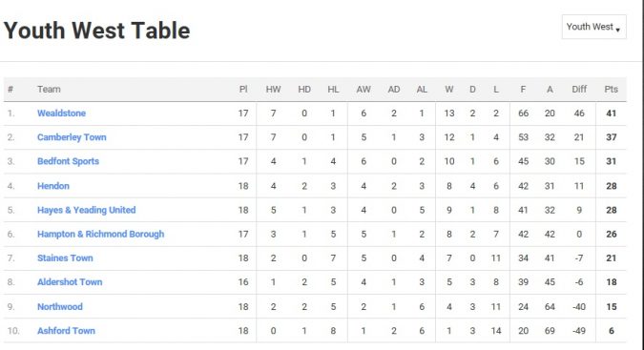
Task: Open the Aldershot Town team page
Action: pos(70,282)
